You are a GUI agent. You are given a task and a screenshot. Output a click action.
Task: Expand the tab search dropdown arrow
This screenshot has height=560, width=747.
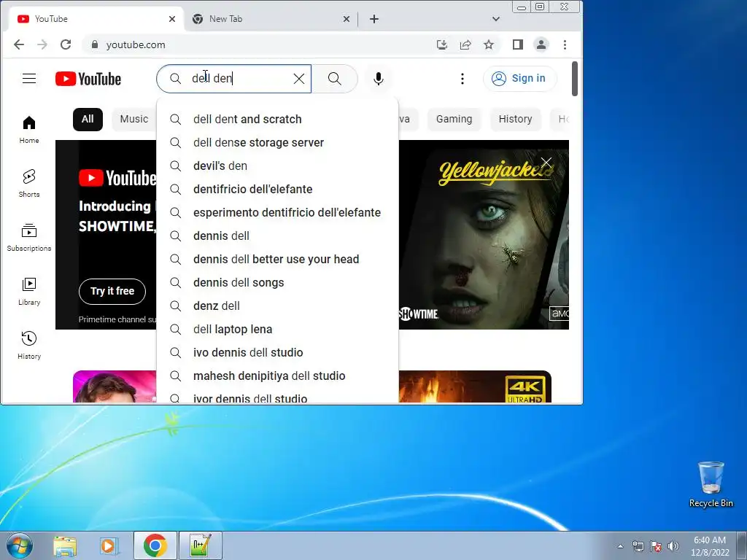coord(496,19)
